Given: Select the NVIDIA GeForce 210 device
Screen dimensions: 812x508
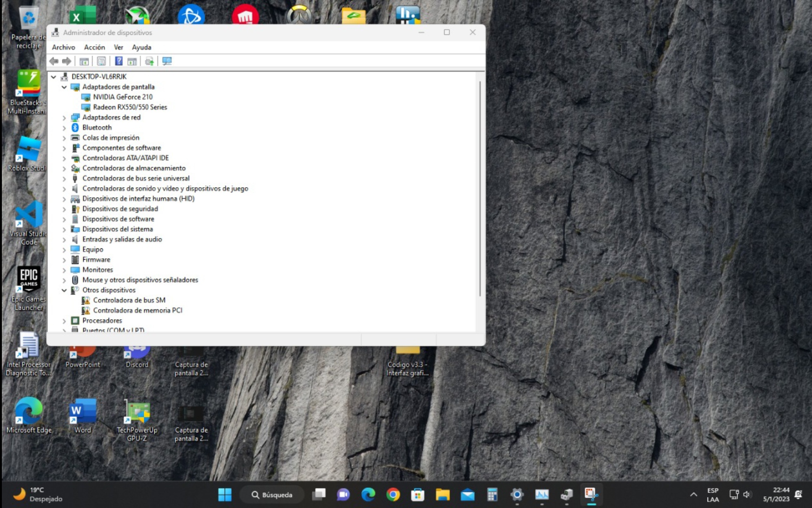Looking at the screenshot, I should (122, 97).
